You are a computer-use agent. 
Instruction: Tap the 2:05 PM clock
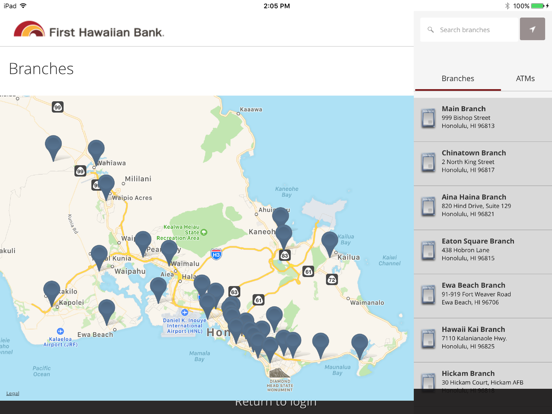(277, 6)
